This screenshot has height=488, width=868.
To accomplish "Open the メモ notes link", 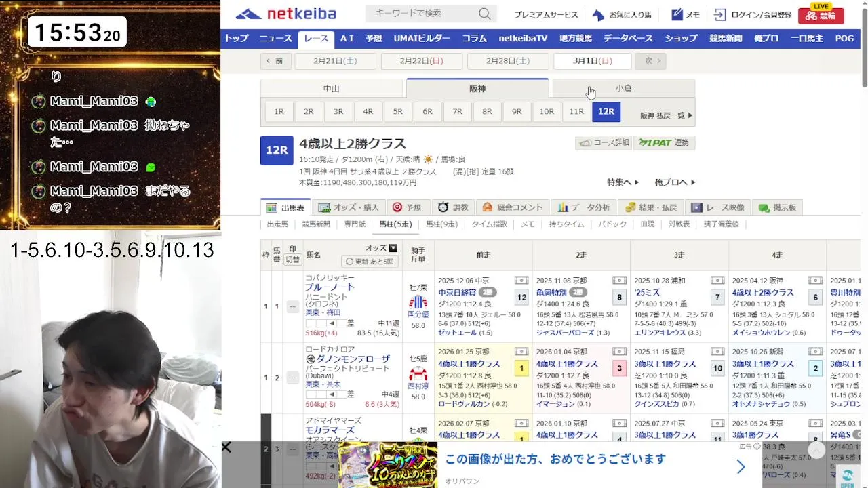I will [686, 14].
